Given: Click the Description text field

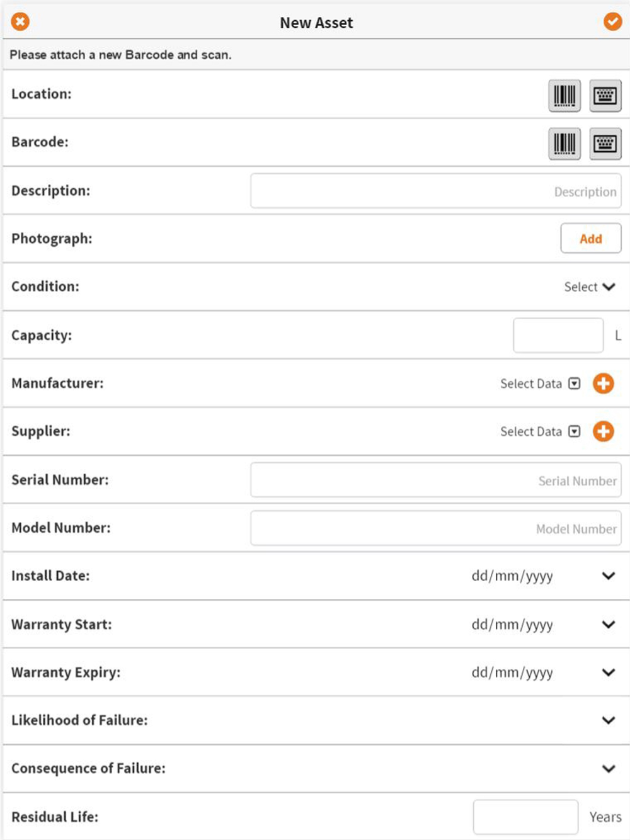Looking at the screenshot, I should pos(436,191).
